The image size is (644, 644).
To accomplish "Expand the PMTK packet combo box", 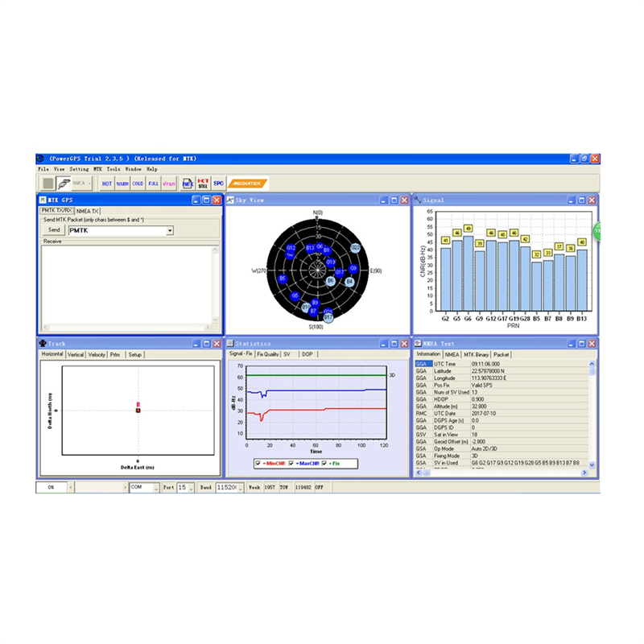I will [170, 230].
